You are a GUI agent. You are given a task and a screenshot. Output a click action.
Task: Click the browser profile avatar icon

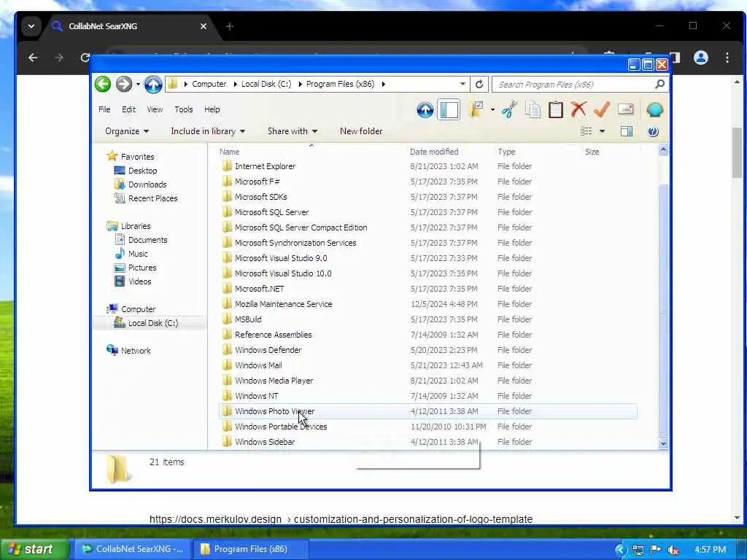tap(701, 58)
